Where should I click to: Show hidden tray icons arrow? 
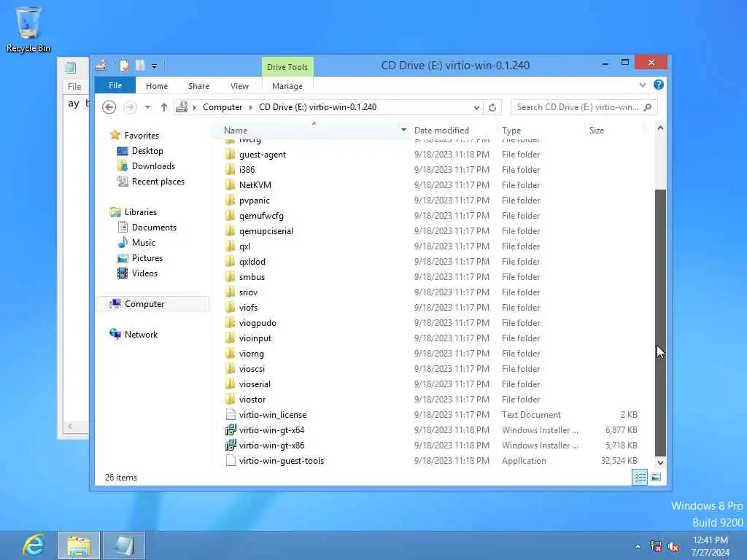coord(638,546)
